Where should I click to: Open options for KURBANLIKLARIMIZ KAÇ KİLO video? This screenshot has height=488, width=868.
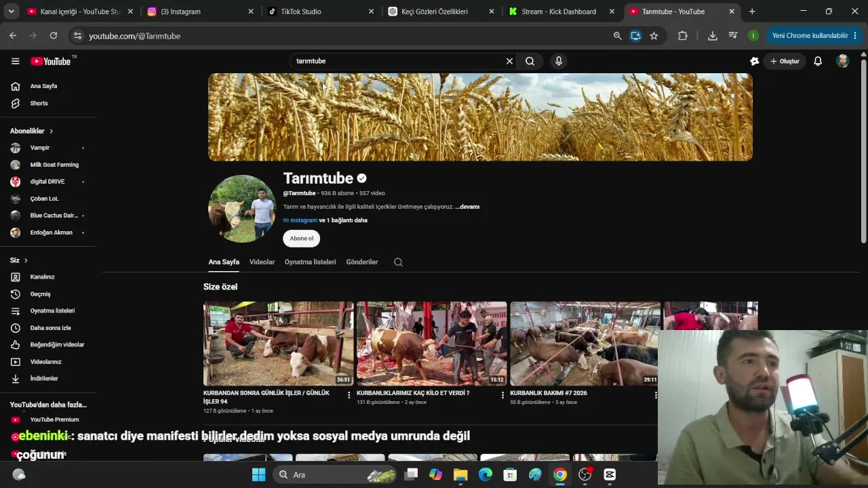click(x=502, y=395)
